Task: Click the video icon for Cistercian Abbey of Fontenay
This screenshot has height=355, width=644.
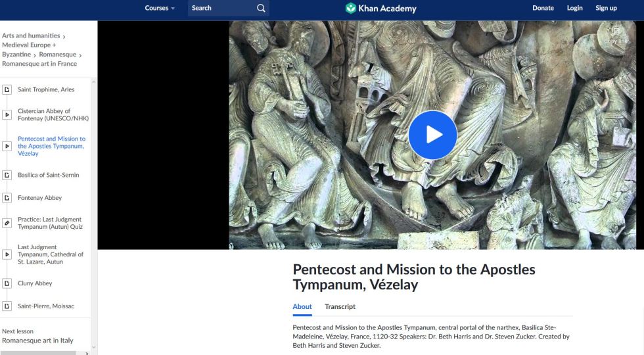Action: tap(7, 114)
